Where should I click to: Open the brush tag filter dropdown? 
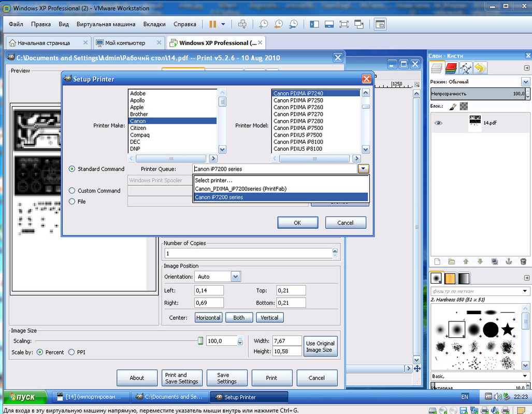pyautogui.click(x=525, y=291)
